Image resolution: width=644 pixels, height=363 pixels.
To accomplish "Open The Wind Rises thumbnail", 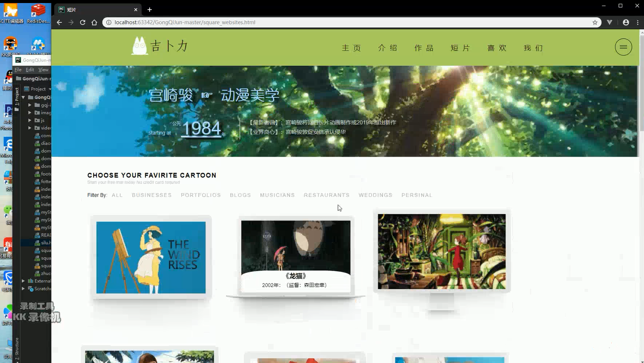I will point(151,258).
